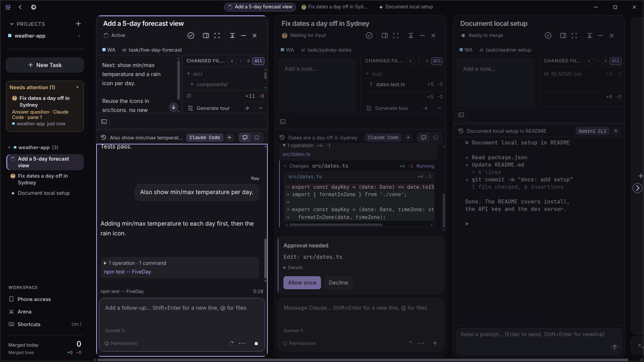This screenshot has width=644, height=362.
Task: Toggle U filter in forecast changed files
Action: click(248, 61)
